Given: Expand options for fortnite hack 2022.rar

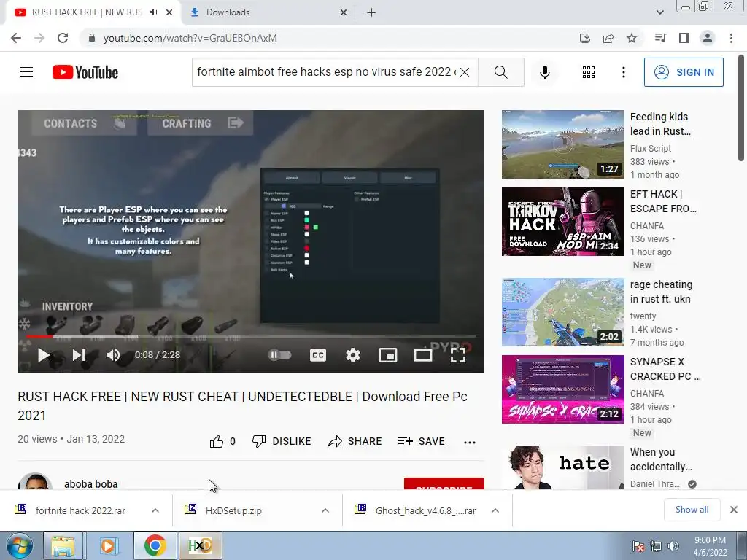Looking at the screenshot, I should pyautogui.click(x=155, y=510).
